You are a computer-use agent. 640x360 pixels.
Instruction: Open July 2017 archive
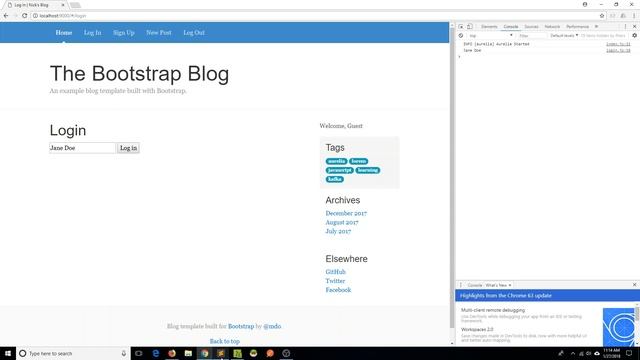pos(338,231)
